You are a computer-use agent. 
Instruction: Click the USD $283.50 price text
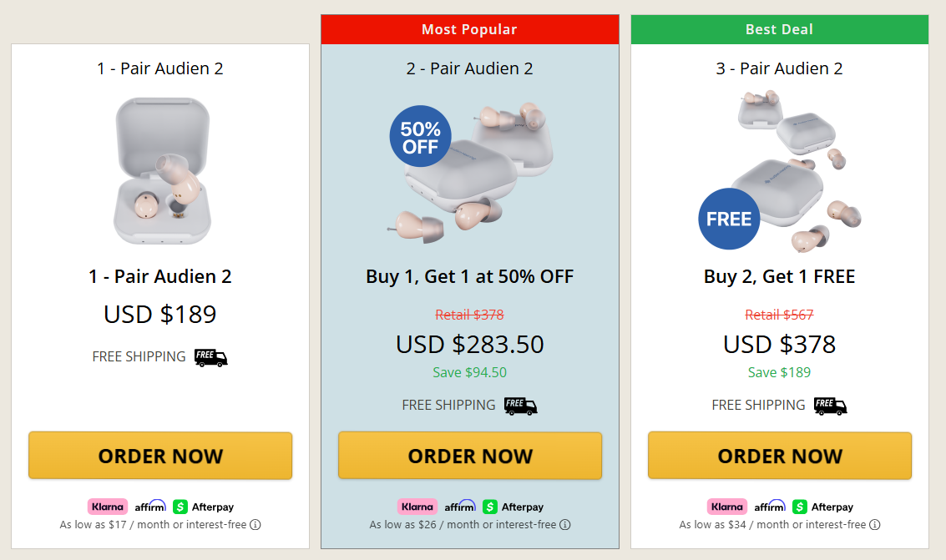point(469,344)
